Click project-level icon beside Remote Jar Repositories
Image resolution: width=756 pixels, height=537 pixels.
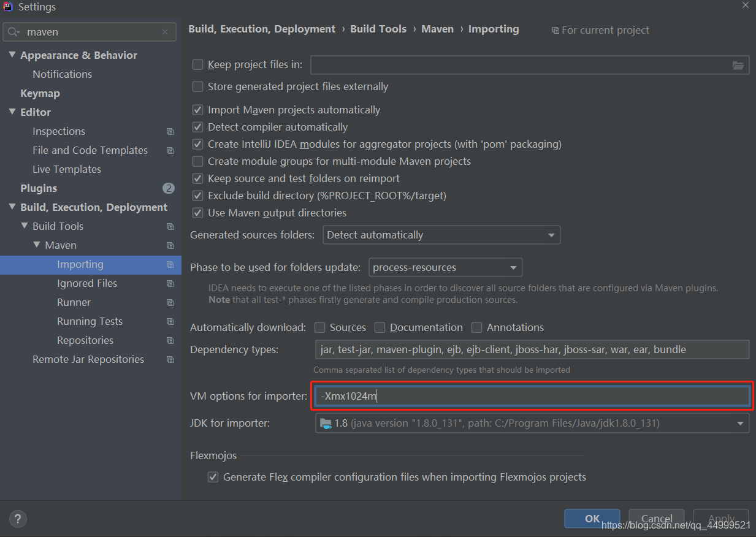tap(170, 359)
